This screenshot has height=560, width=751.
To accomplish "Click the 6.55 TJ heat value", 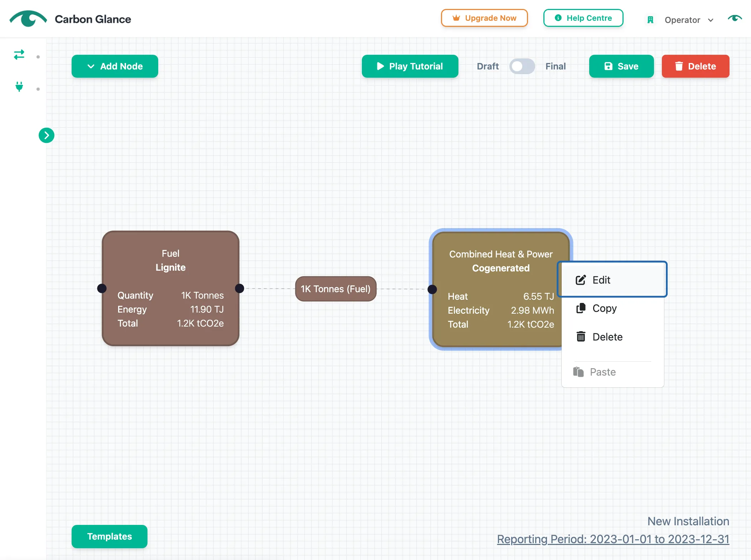I will coord(539,296).
